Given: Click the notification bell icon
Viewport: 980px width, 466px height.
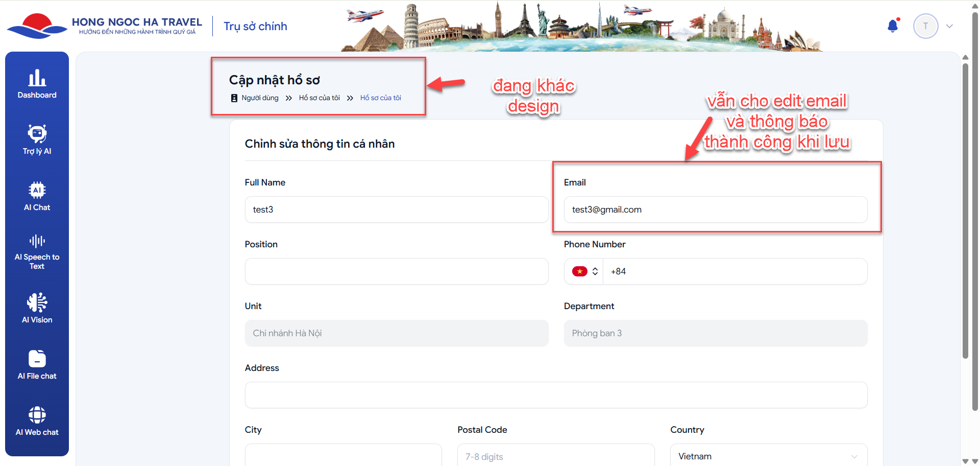Looking at the screenshot, I should pyautogui.click(x=893, y=26).
